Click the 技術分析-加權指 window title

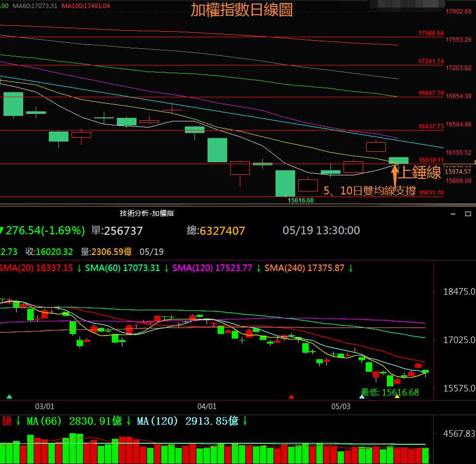pos(147,214)
